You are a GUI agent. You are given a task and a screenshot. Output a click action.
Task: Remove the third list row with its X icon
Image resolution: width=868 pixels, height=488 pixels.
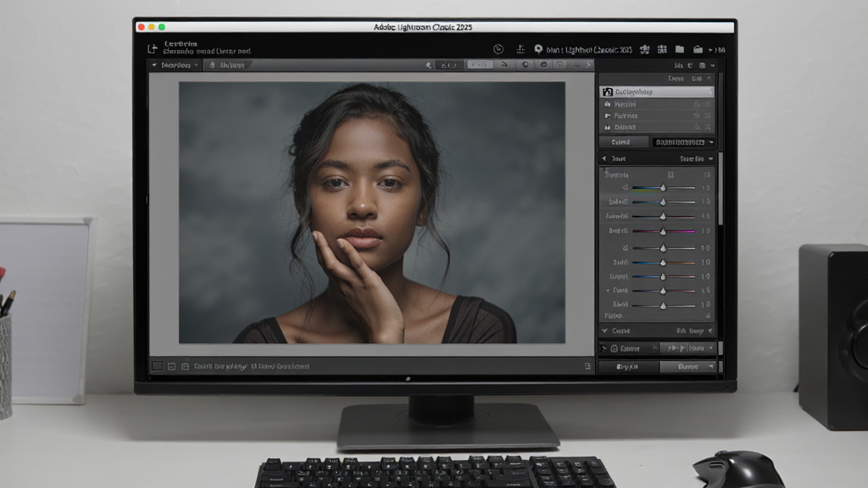click(708, 115)
